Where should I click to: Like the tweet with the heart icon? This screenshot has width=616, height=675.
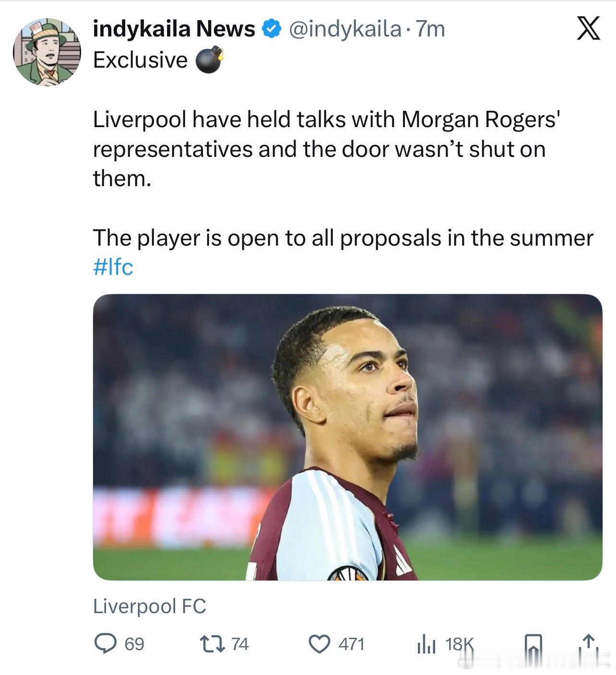(319, 643)
